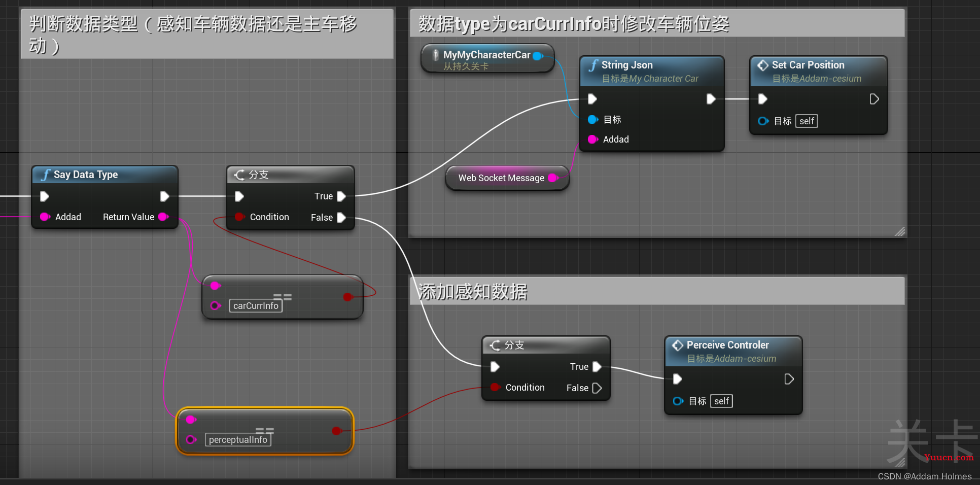Select the boolean output pin of perceptualInfo equals node
The width and height of the screenshot is (980, 485).
pyautogui.click(x=336, y=431)
